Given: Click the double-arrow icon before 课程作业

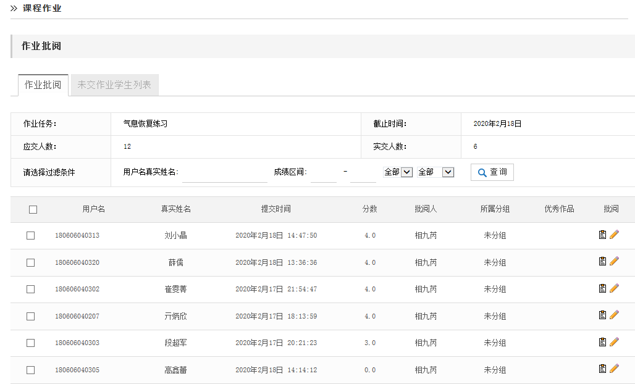Looking at the screenshot, I should 14,8.
